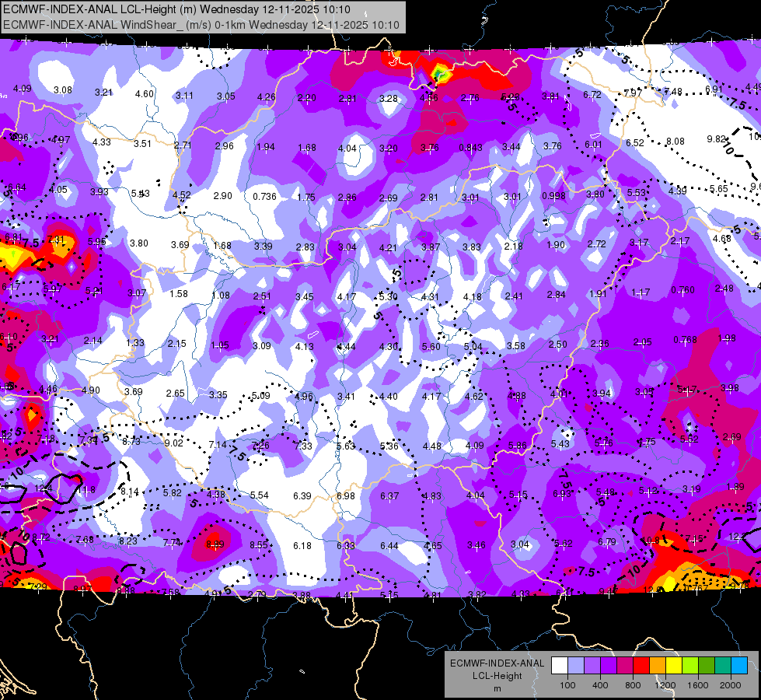Click the wind shear value 6.72

[x=592, y=94]
